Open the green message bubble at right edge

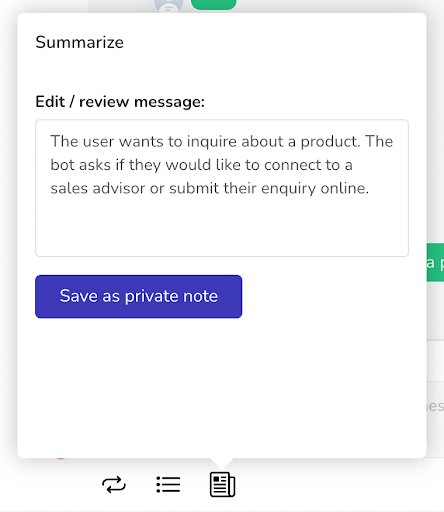coord(435,262)
